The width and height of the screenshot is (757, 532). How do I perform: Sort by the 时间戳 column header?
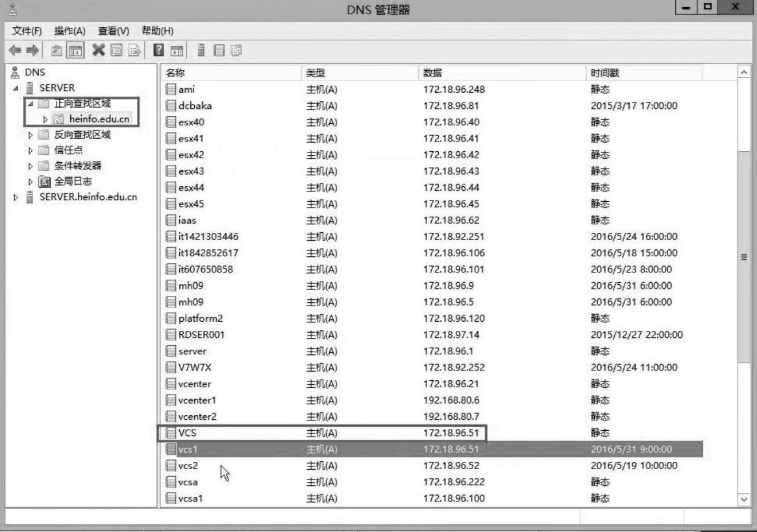coord(644,73)
